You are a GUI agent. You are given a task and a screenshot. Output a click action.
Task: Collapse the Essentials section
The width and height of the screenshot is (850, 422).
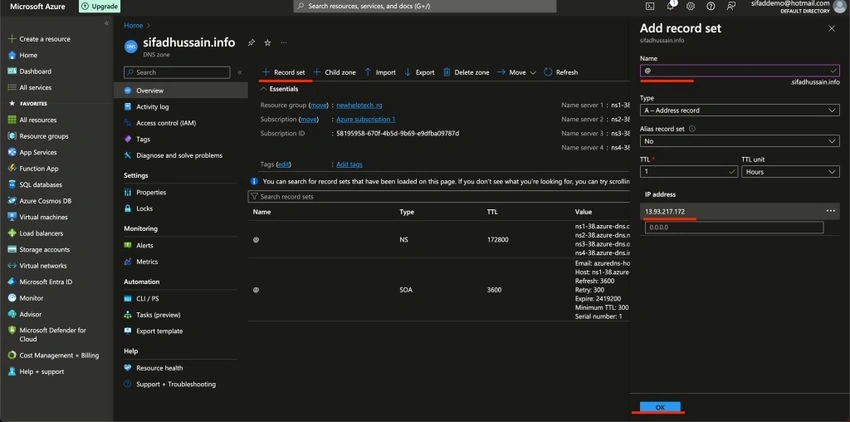(280, 88)
